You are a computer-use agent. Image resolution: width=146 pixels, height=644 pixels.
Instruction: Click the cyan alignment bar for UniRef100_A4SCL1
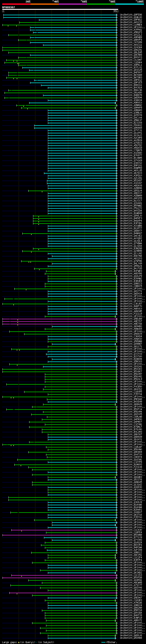pos(80,45)
